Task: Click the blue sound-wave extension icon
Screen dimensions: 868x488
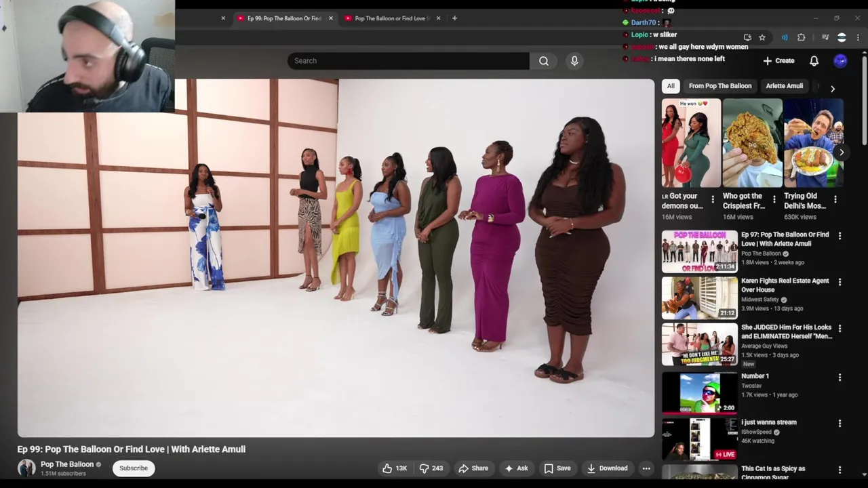Action: (785, 37)
